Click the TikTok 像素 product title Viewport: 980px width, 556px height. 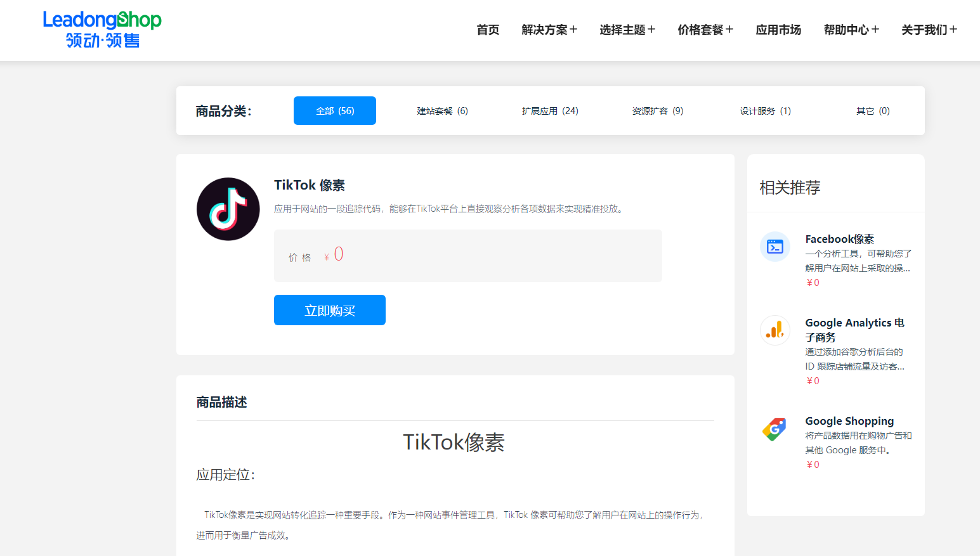[310, 185]
